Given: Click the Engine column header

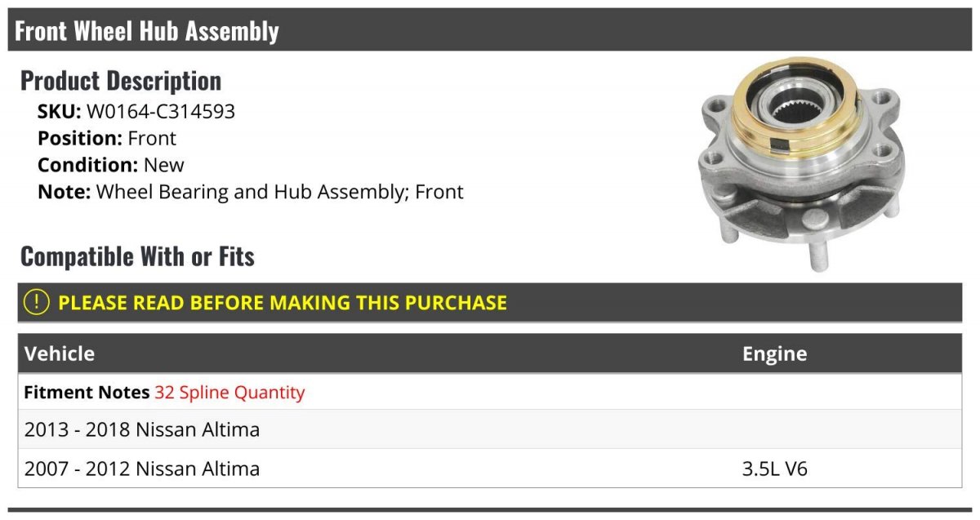Looking at the screenshot, I should coord(774,353).
